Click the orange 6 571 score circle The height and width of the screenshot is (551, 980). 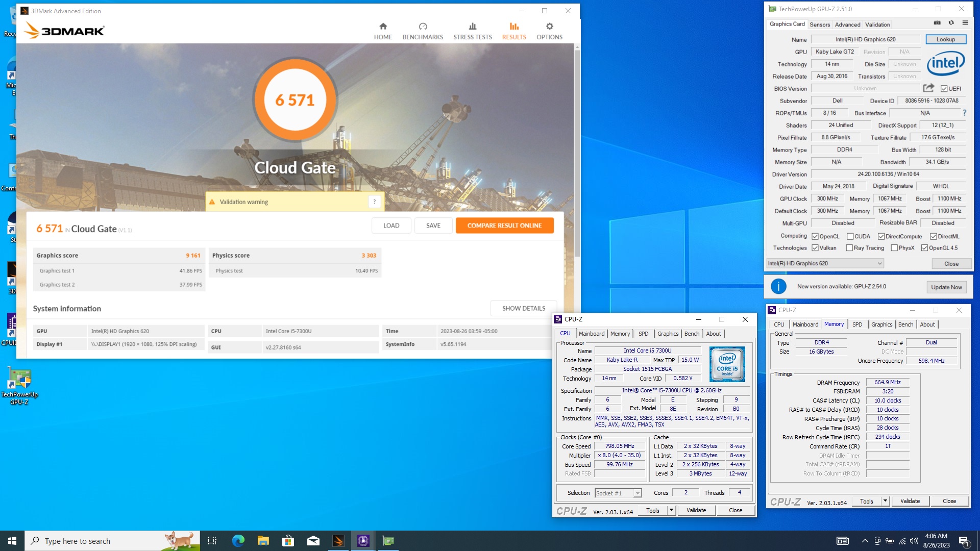click(x=295, y=100)
